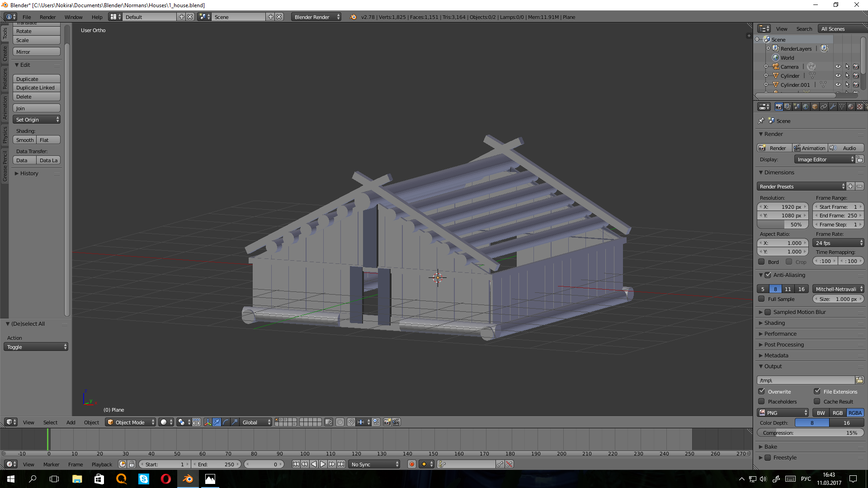This screenshot has width=868, height=488.
Task: Click the Duplicate Linked button
Action: 37,88
